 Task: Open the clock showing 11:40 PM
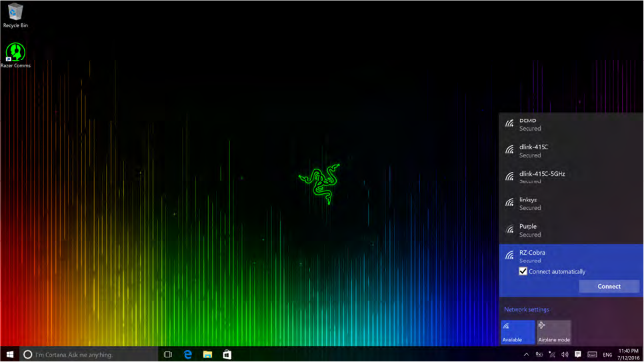click(629, 354)
